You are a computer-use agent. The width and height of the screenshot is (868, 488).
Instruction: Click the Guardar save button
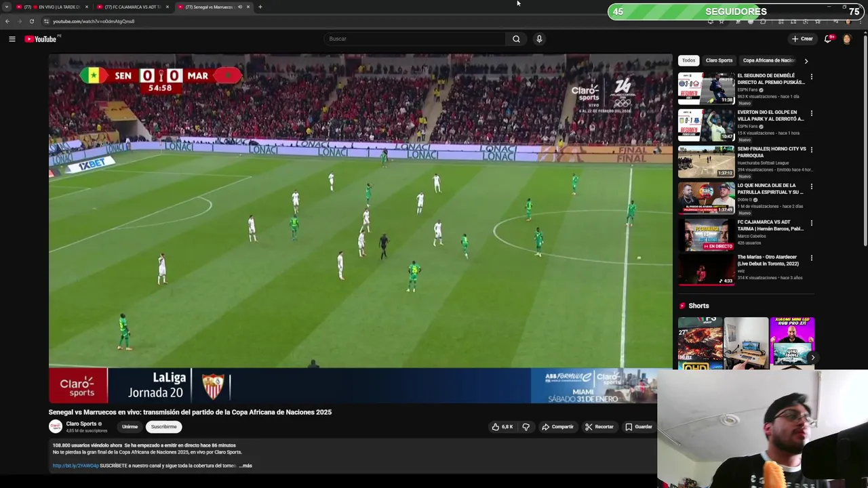[639, 427]
